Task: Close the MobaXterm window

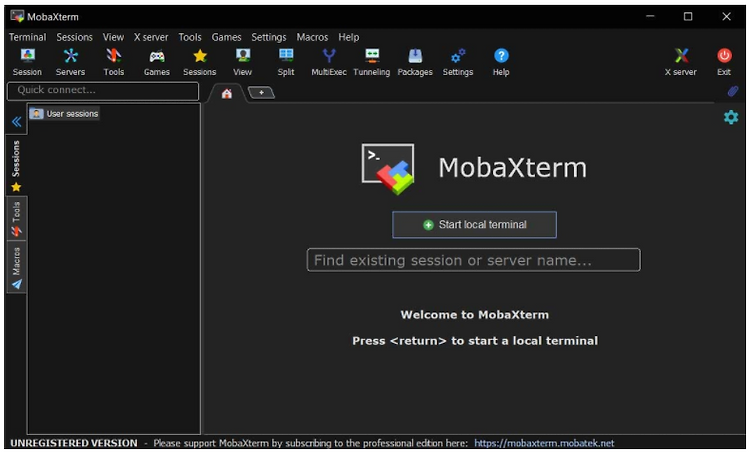Action: coord(726,16)
